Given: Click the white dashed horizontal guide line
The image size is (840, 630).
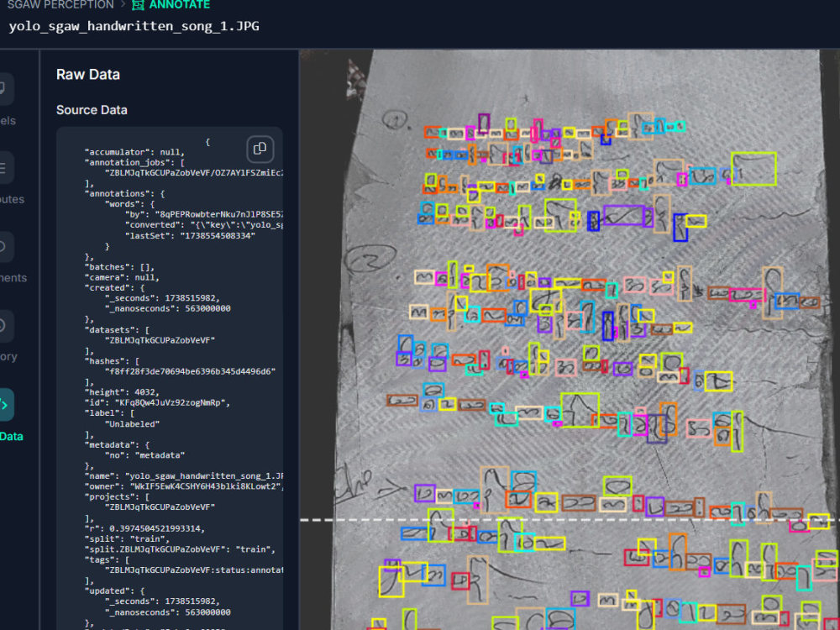Looking at the screenshot, I should (x=570, y=520).
